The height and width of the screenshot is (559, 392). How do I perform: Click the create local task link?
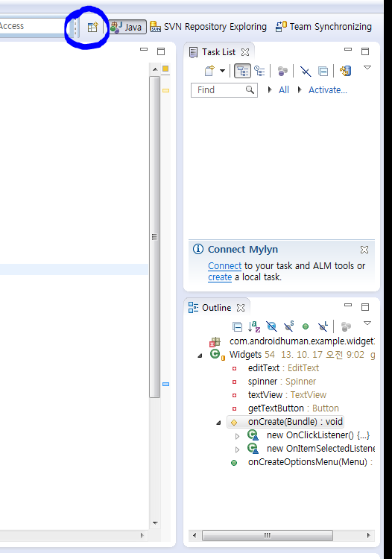click(220, 277)
